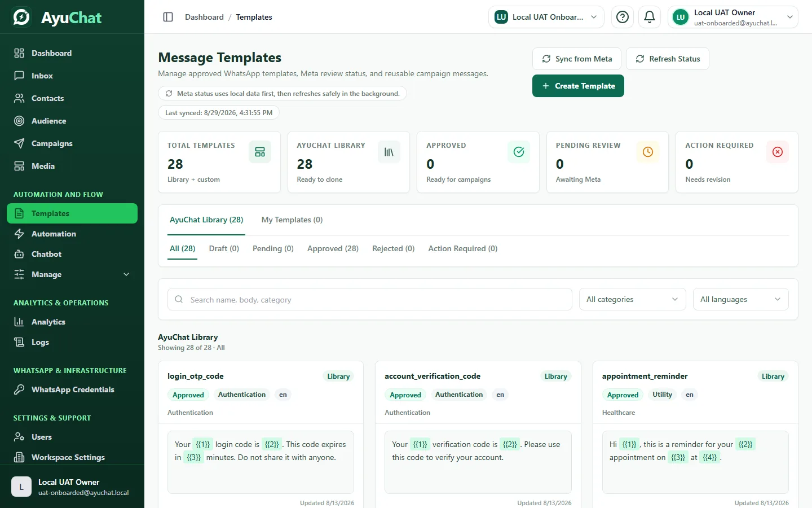This screenshot has height=508, width=812.
Task: Select the All (28) filter tab
Action: 183,248
